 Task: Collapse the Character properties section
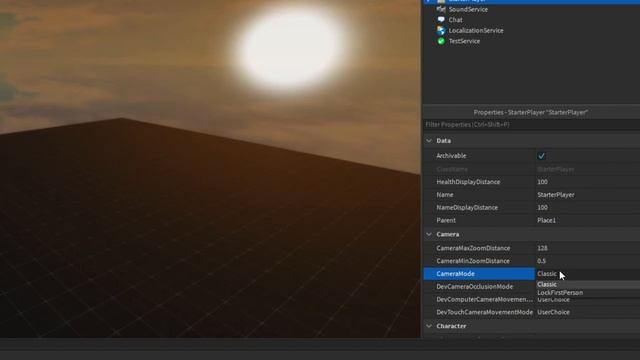click(429, 326)
